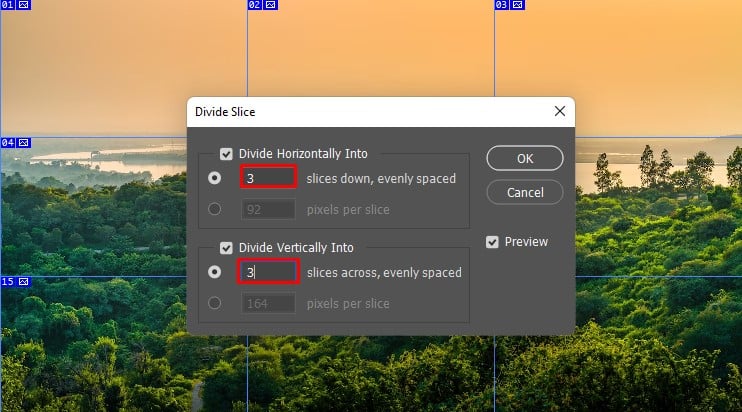The height and width of the screenshot is (412, 742).
Task: Select the slices across, evenly spaced radio
Action: [214, 272]
